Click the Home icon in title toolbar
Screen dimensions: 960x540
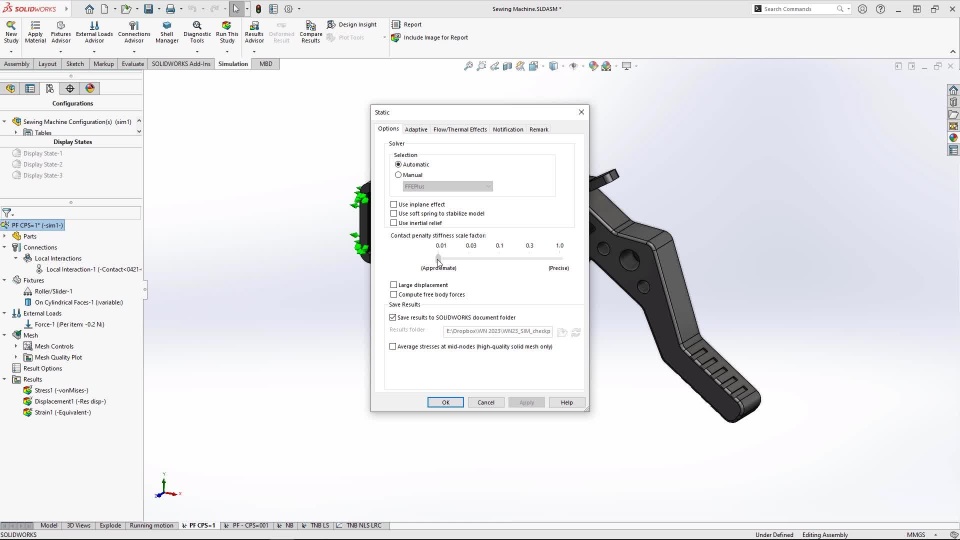point(89,9)
